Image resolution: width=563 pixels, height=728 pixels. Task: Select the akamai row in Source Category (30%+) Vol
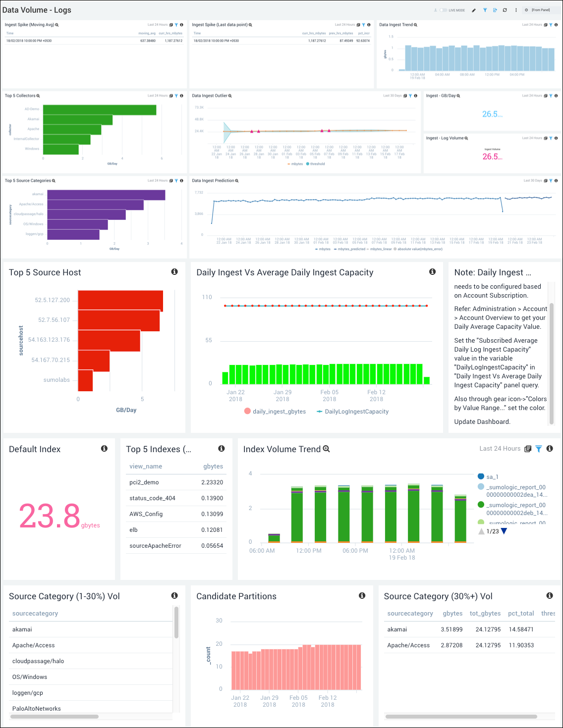tap(396, 629)
